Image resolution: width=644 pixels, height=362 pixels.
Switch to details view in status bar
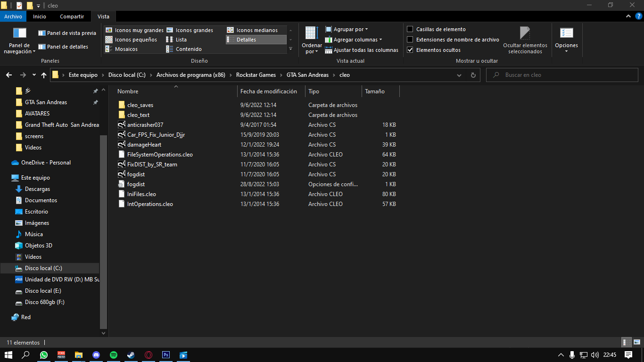pyautogui.click(x=627, y=343)
